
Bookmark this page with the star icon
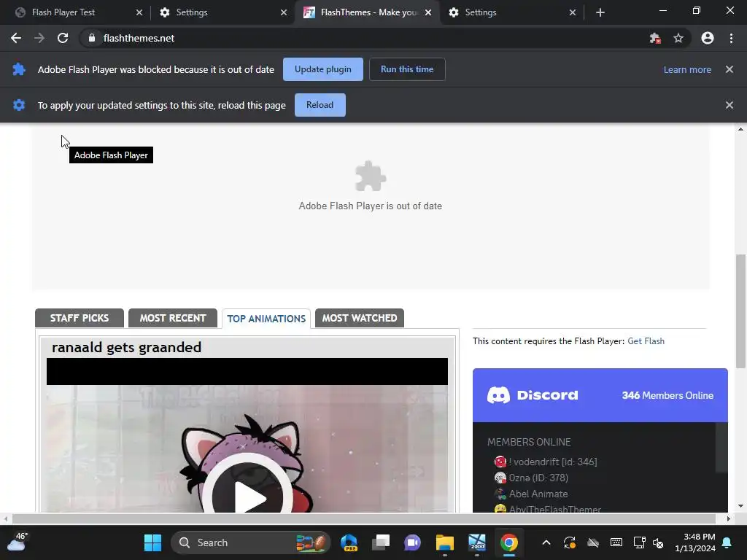coord(678,38)
